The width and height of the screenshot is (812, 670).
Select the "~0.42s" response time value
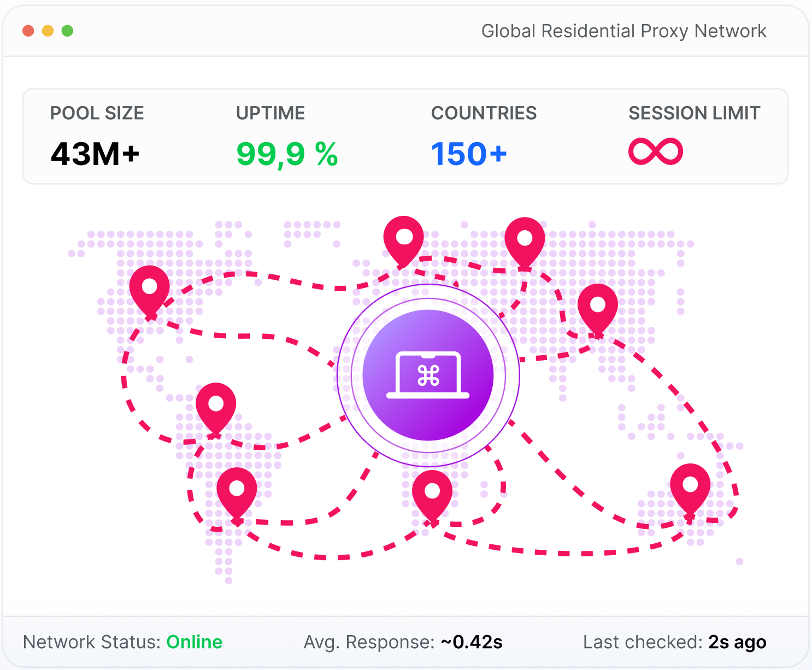tap(472, 642)
